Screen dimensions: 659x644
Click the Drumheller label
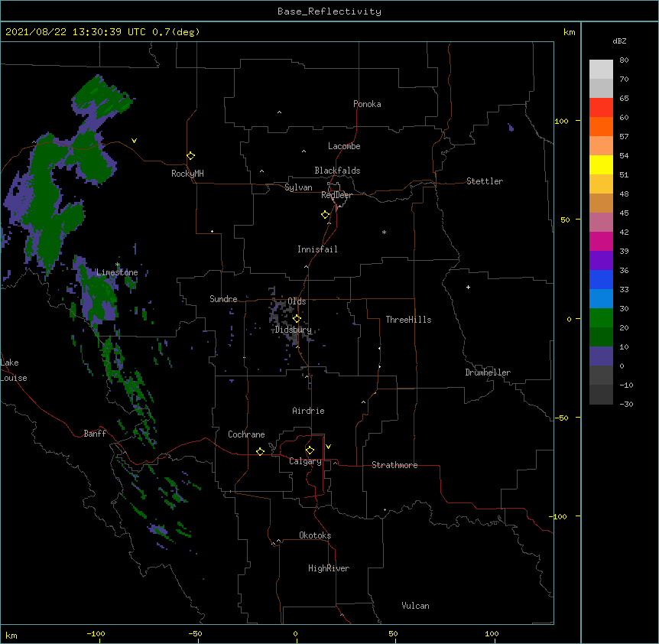click(x=488, y=372)
